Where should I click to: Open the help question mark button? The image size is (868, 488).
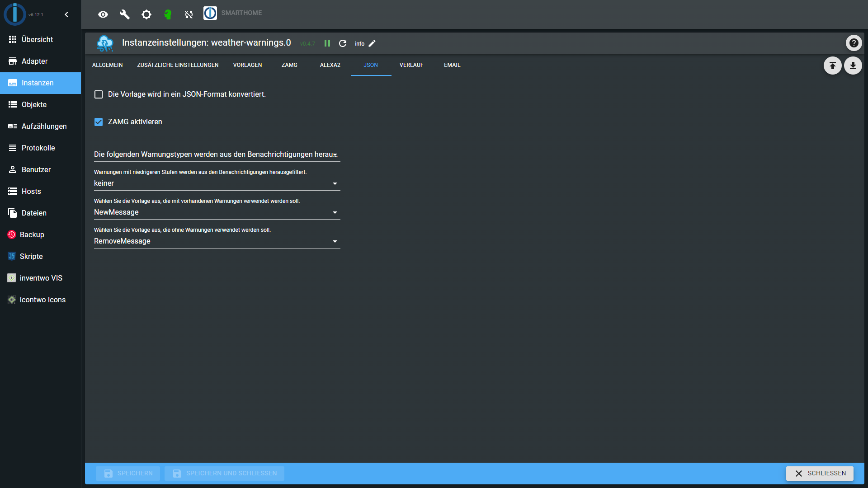[x=854, y=43]
